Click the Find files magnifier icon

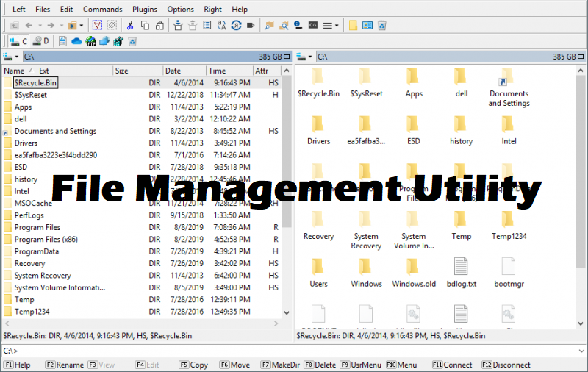[284, 26]
